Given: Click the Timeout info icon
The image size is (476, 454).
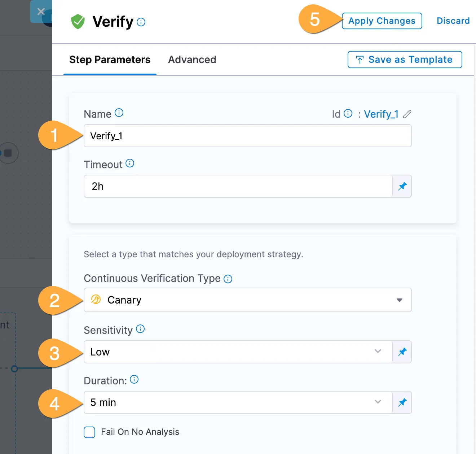Looking at the screenshot, I should coord(130,163).
